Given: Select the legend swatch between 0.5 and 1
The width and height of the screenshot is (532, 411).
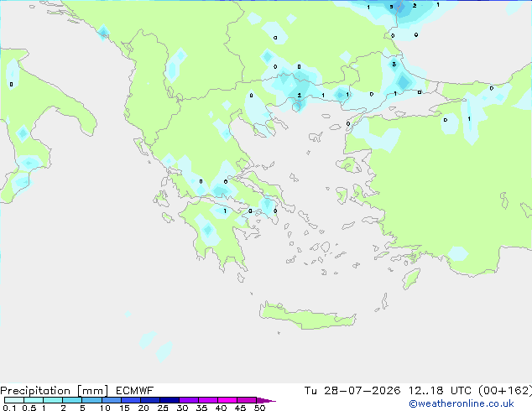Looking at the screenshot, I should click(x=34, y=400).
